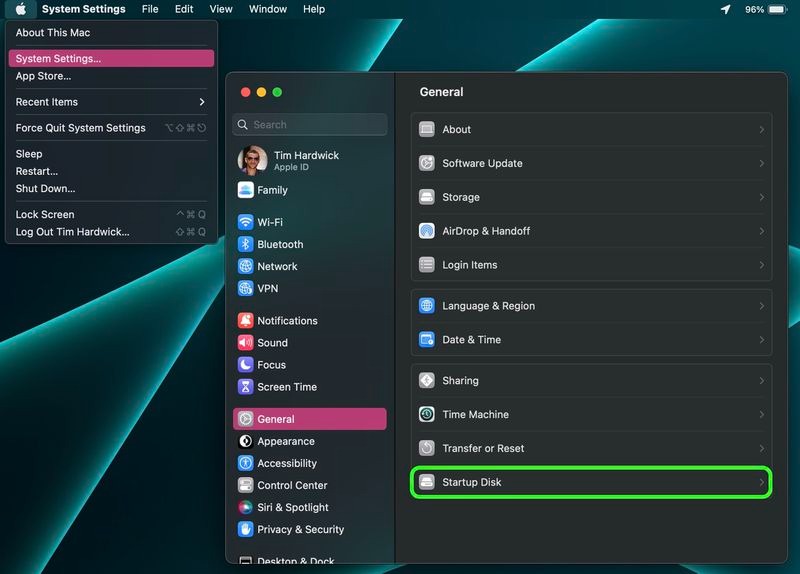Click the chevron on Time Machine row

click(x=761, y=414)
